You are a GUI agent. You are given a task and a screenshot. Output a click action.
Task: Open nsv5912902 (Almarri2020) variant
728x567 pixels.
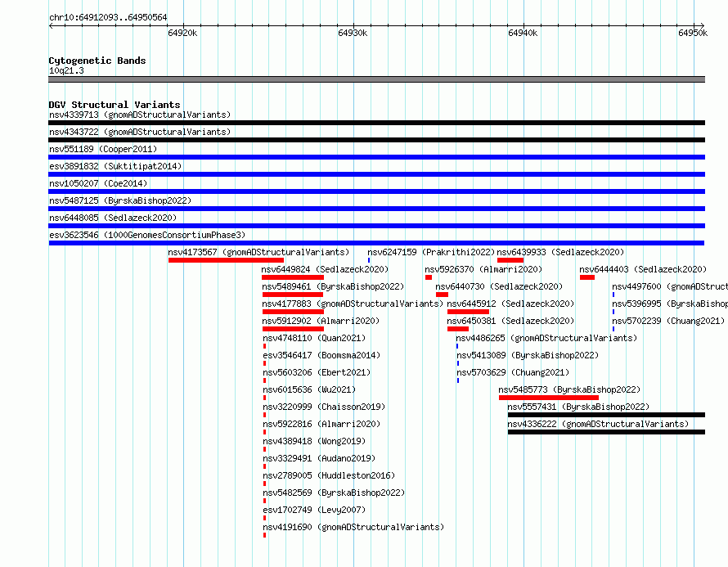321,321
